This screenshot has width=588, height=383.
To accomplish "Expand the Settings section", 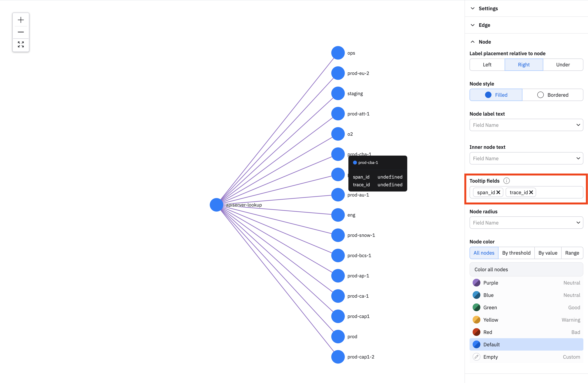I will (x=488, y=8).
